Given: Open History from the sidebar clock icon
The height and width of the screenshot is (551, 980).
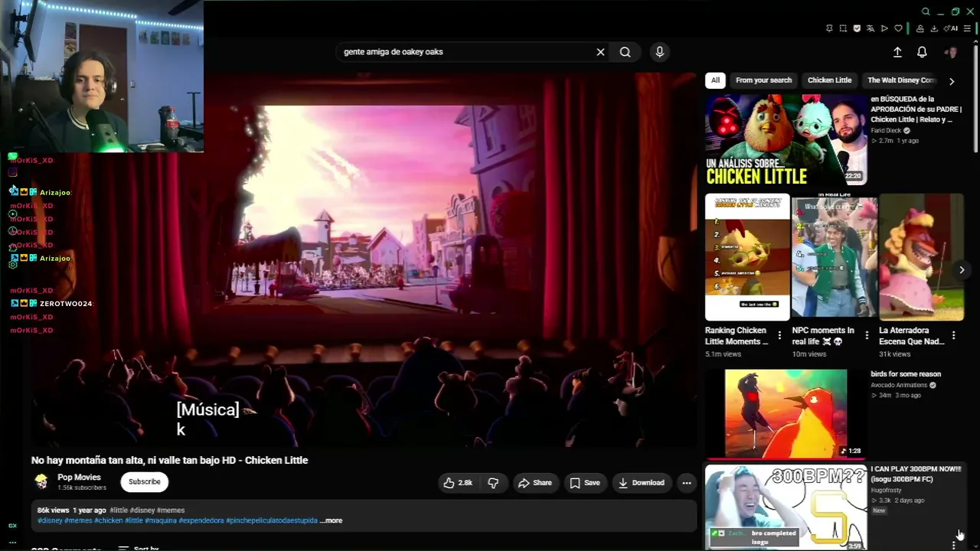Looking at the screenshot, I should [12, 231].
